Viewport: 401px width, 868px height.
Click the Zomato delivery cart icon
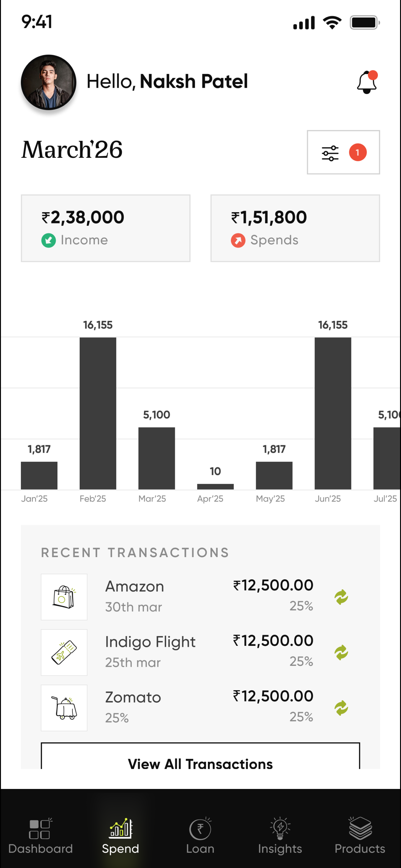[x=64, y=708]
